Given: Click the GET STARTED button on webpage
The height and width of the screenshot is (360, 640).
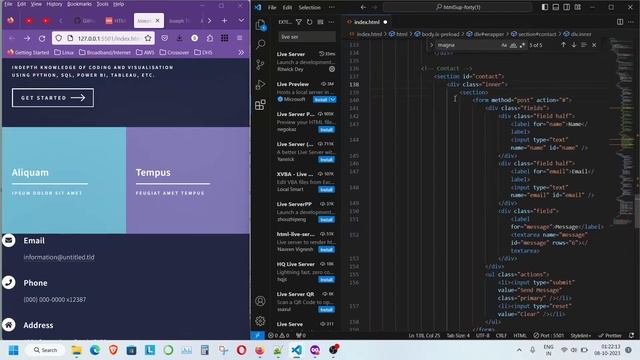Looking at the screenshot, I should pos(53,98).
